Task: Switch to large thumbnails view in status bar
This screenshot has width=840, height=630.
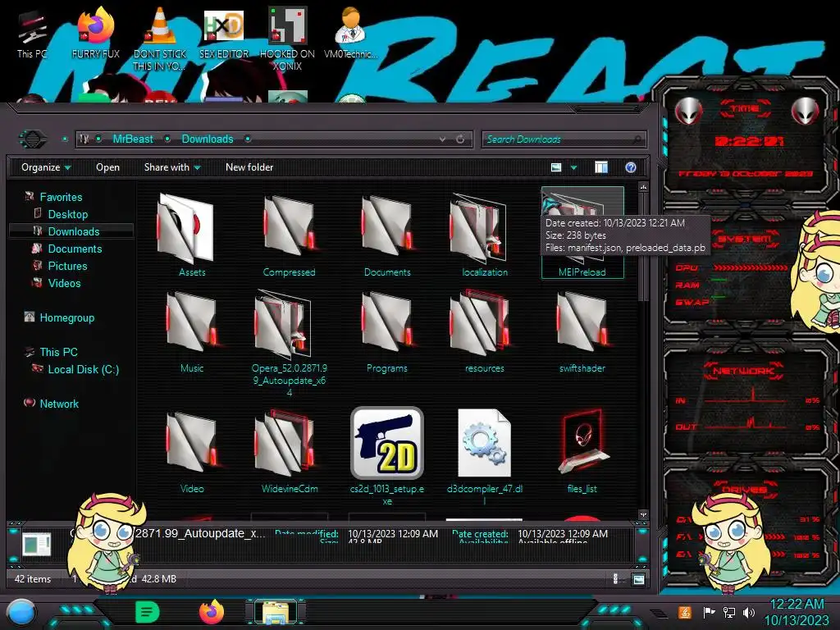Action: 638,579
